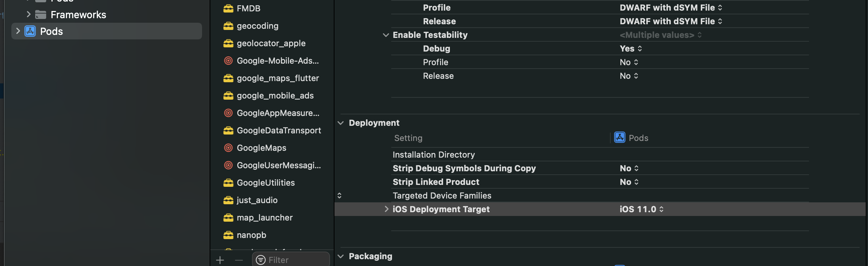The width and height of the screenshot is (868, 266).
Task: Select the Google-Mobile-Ads target icon
Action: pyautogui.click(x=228, y=61)
